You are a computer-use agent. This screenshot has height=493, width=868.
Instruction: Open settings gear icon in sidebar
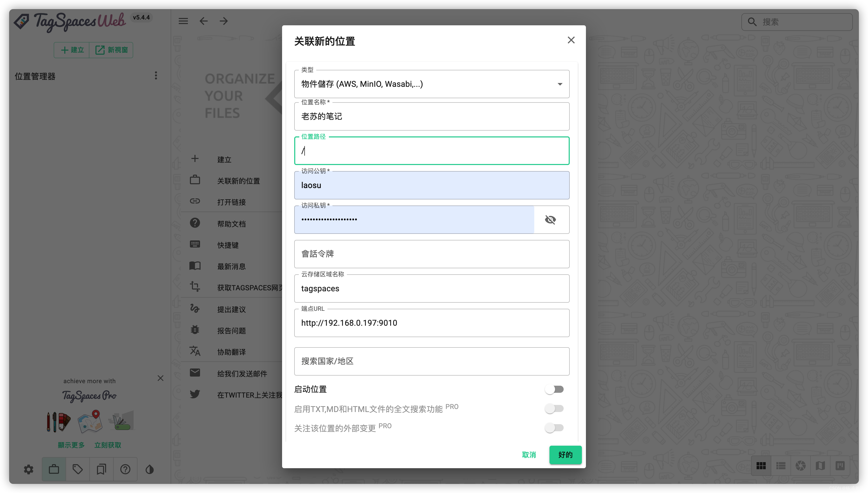tap(29, 469)
